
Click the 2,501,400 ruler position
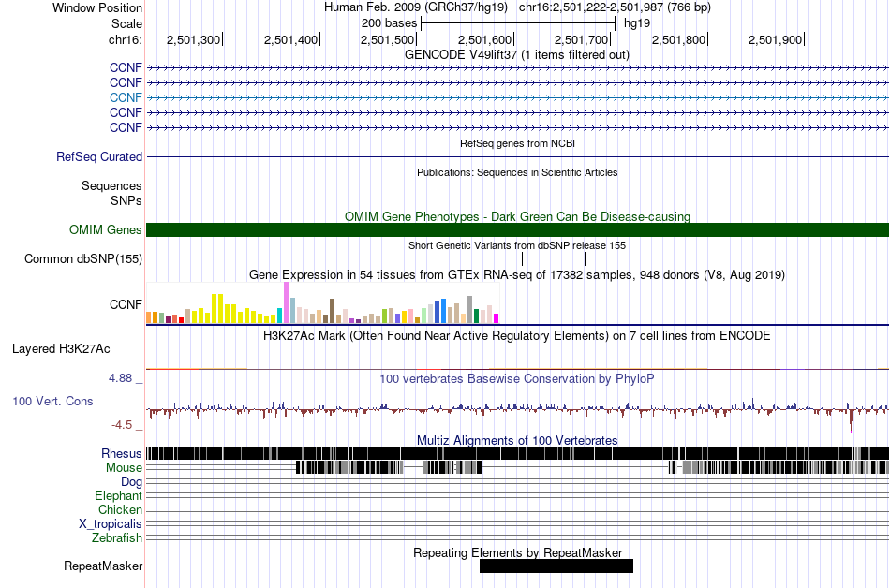pyautogui.click(x=290, y=39)
